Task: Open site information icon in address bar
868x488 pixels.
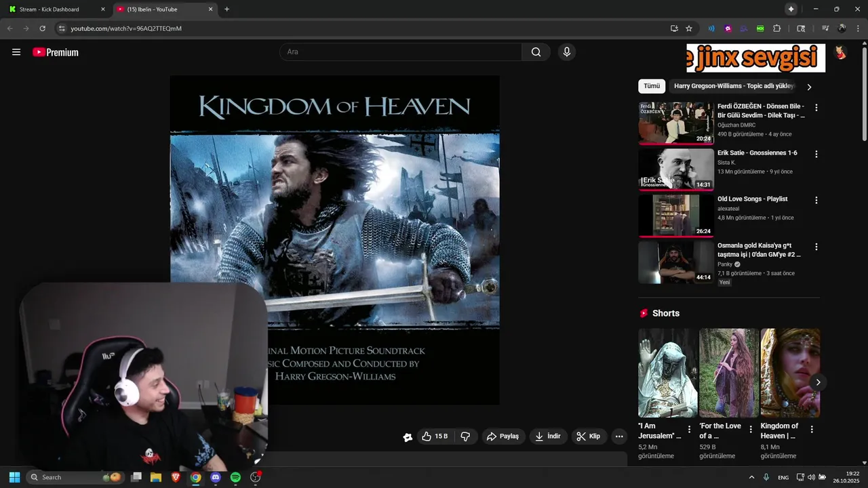Action: tap(62, 28)
